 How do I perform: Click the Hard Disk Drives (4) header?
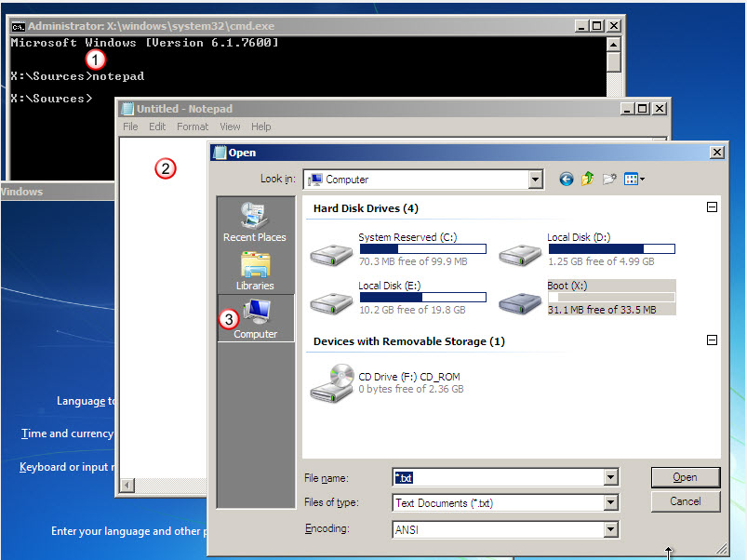click(x=366, y=208)
